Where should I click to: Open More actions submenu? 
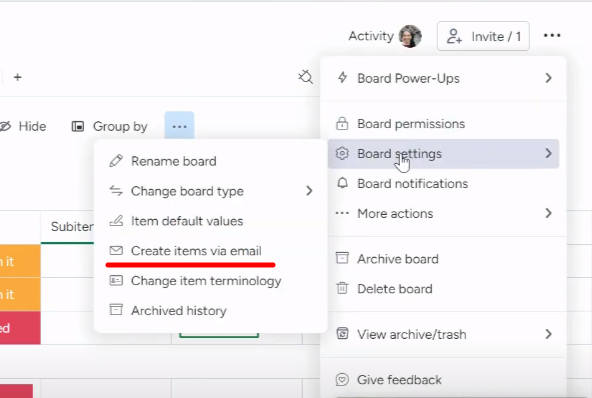[443, 213]
